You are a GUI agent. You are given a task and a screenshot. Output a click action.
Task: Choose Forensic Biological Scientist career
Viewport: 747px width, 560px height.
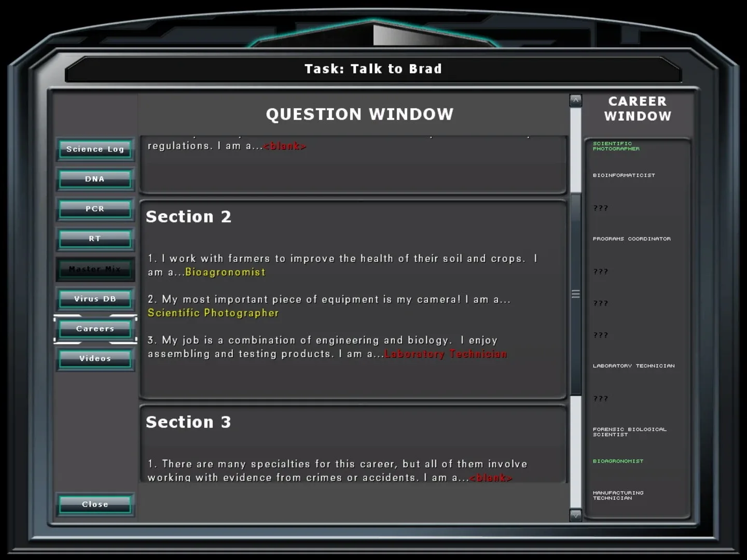(629, 432)
